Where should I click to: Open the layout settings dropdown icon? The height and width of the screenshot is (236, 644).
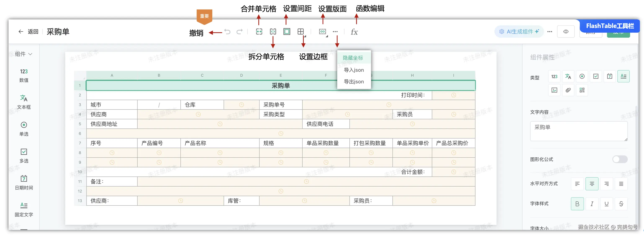tap(322, 32)
